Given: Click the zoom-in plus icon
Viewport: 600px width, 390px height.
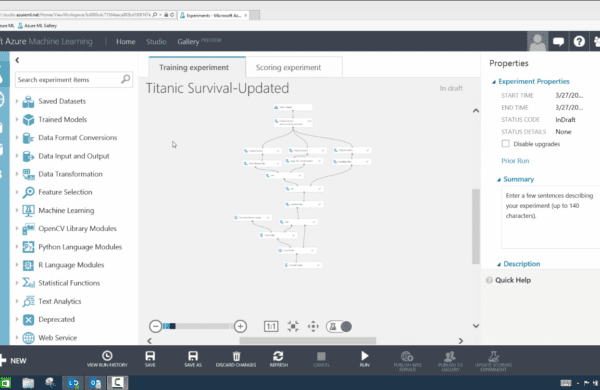Looking at the screenshot, I should tap(240, 326).
